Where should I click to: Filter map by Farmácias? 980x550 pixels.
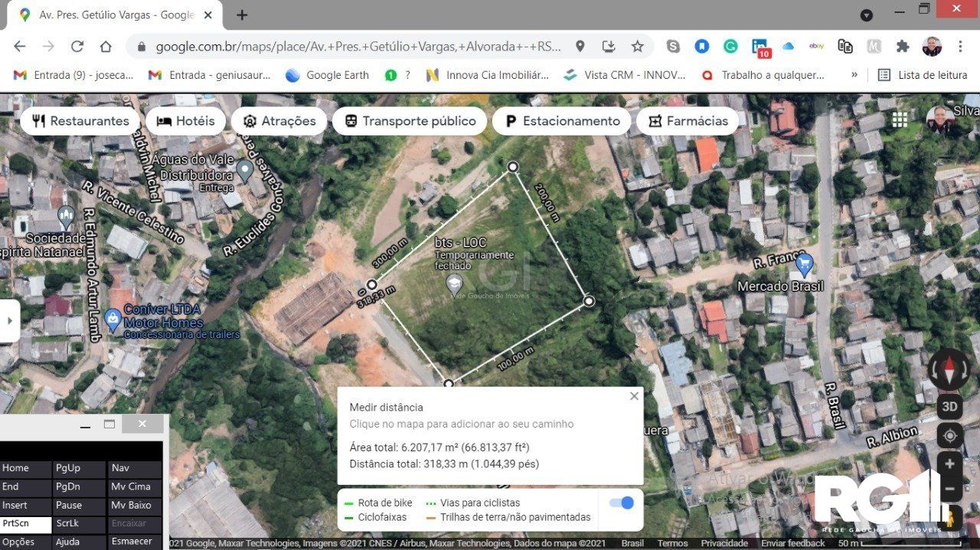coord(687,121)
